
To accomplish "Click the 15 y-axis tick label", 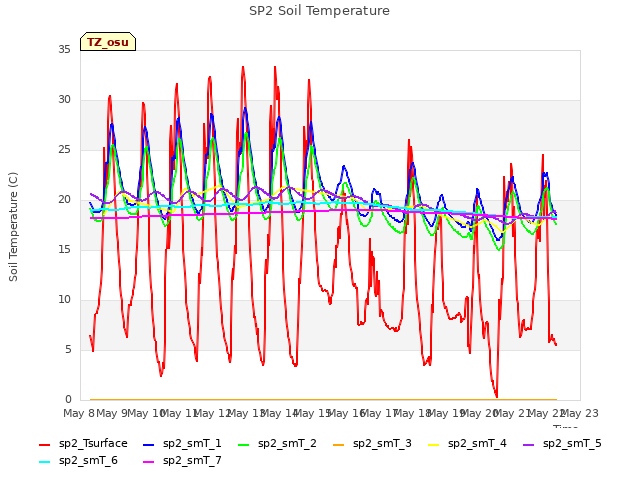I will (x=64, y=249).
